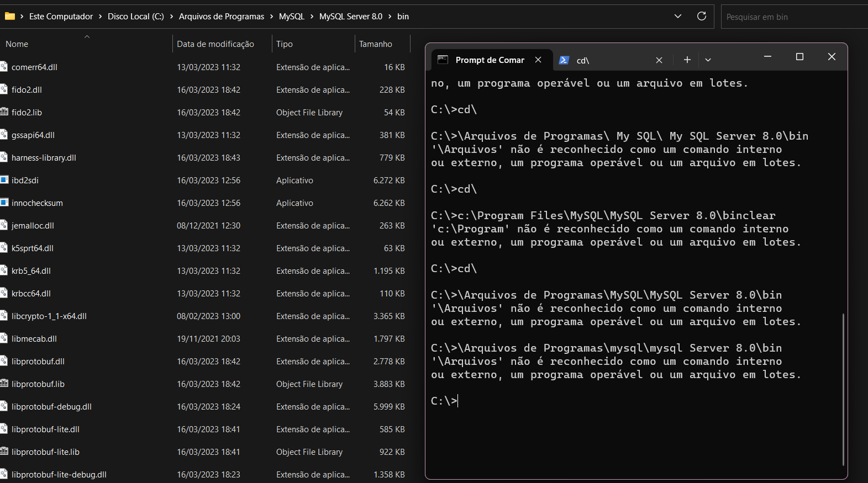Click the krb5_64.dll file icon

point(4,270)
